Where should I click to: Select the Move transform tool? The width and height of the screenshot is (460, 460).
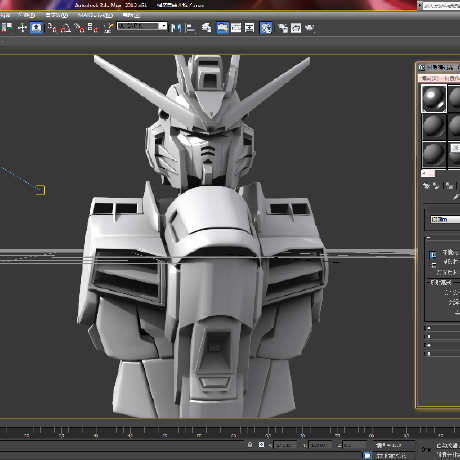pos(22,28)
